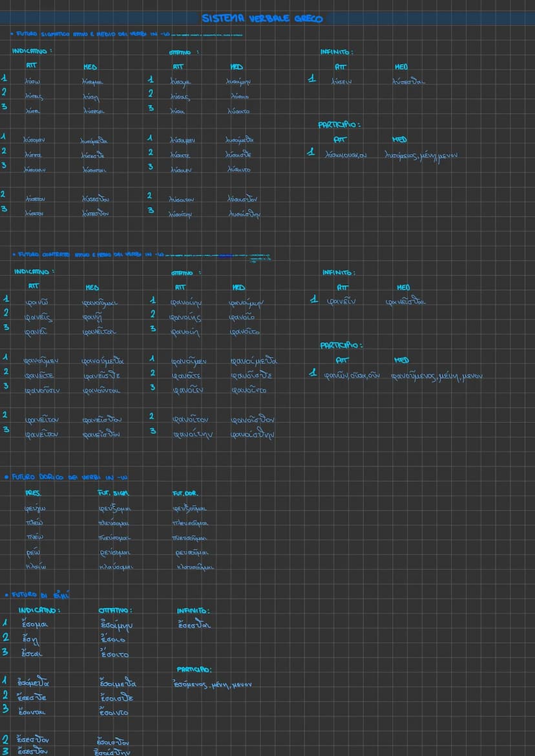Click the optative form "ἔσοιτο"
This screenshot has height=756, width=535.
(114, 653)
